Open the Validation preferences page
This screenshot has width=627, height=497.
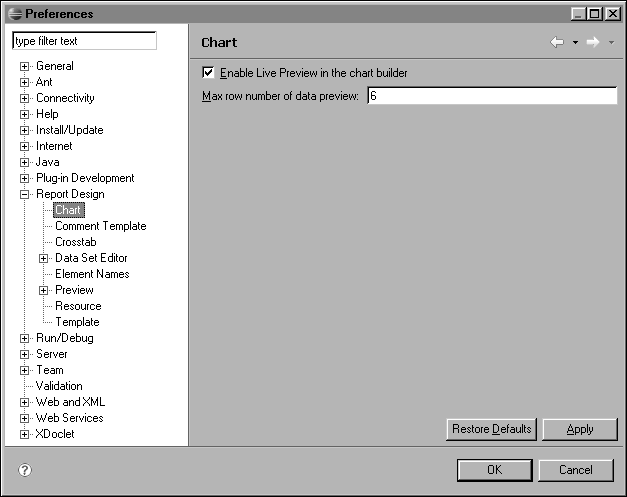tap(59, 386)
